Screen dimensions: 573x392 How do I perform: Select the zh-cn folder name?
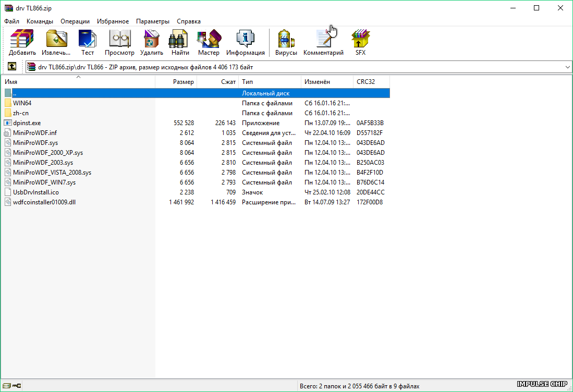(x=21, y=113)
